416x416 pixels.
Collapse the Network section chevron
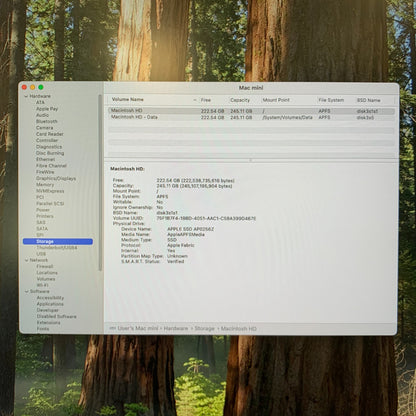[26, 260]
